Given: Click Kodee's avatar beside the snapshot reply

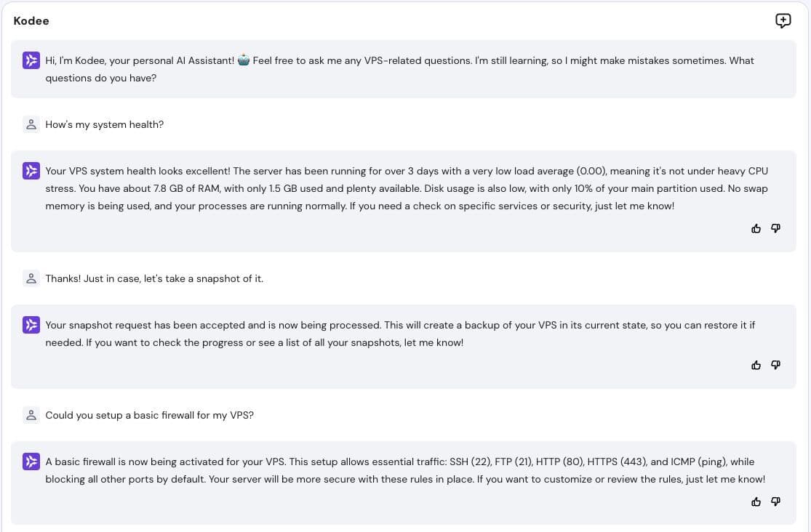Looking at the screenshot, I should click(x=31, y=325).
